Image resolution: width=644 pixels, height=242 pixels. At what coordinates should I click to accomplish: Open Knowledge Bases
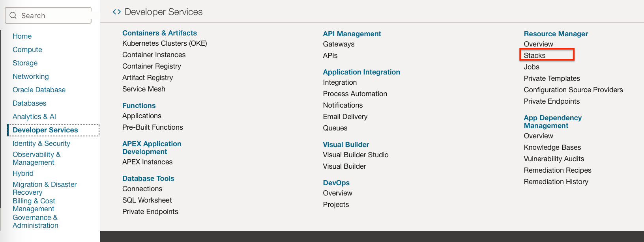click(552, 147)
